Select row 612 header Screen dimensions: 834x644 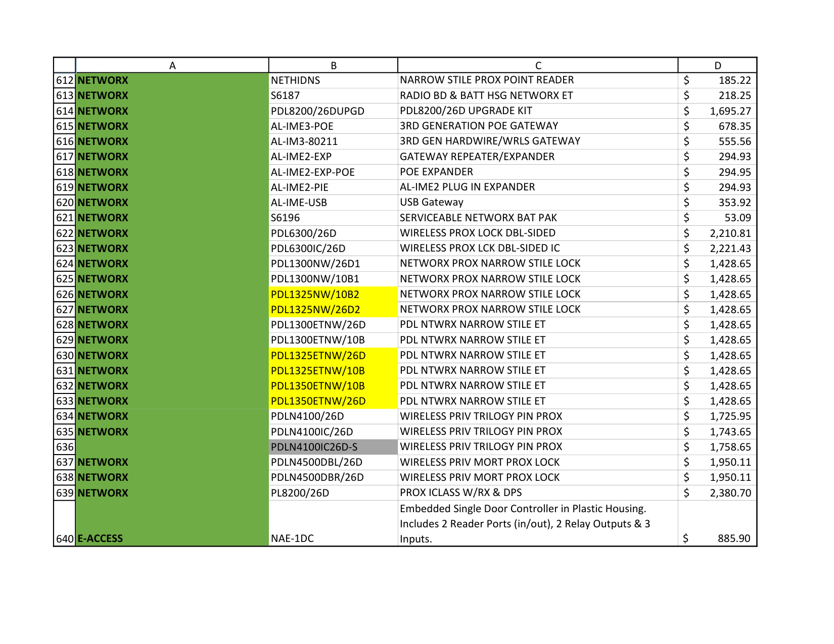pyautogui.click(x=65, y=80)
